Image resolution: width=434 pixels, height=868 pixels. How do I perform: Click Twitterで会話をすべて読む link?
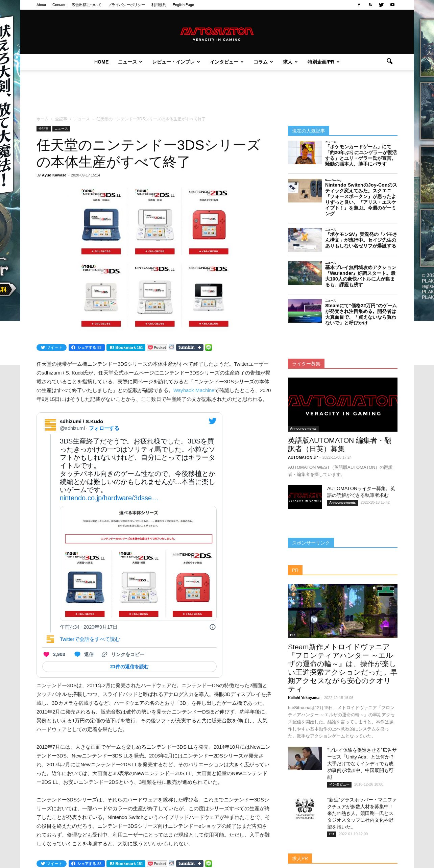tap(90, 639)
